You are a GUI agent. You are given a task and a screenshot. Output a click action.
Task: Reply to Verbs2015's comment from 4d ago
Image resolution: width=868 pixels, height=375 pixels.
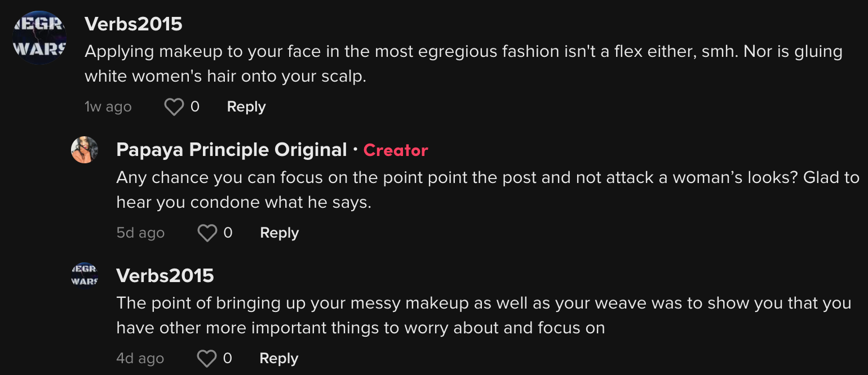(x=279, y=359)
